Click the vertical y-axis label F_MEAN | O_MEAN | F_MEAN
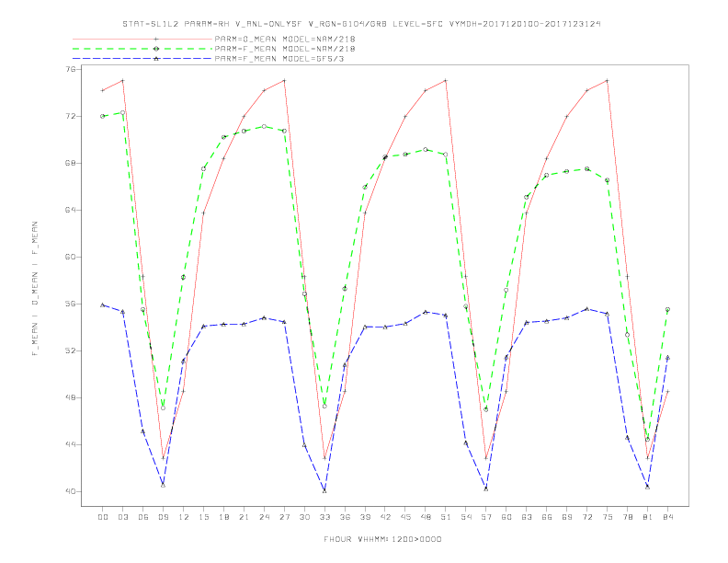The width and height of the screenshot is (728, 563). (35, 289)
